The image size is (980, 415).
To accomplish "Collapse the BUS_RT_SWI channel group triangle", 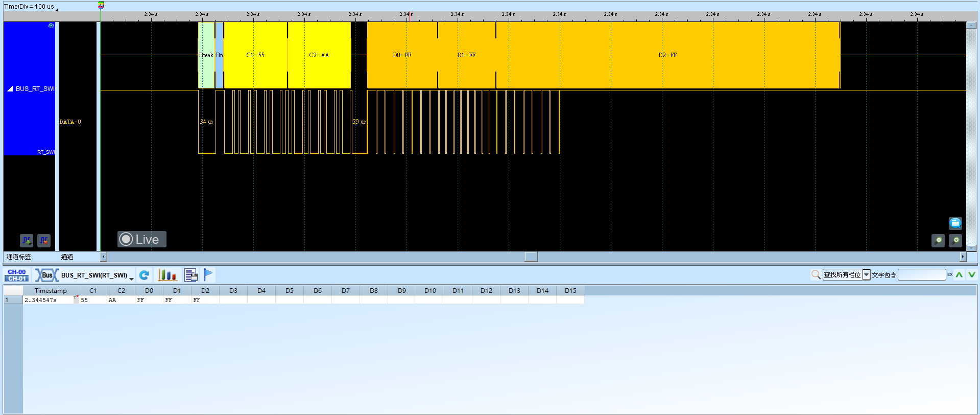I will [10, 89].
